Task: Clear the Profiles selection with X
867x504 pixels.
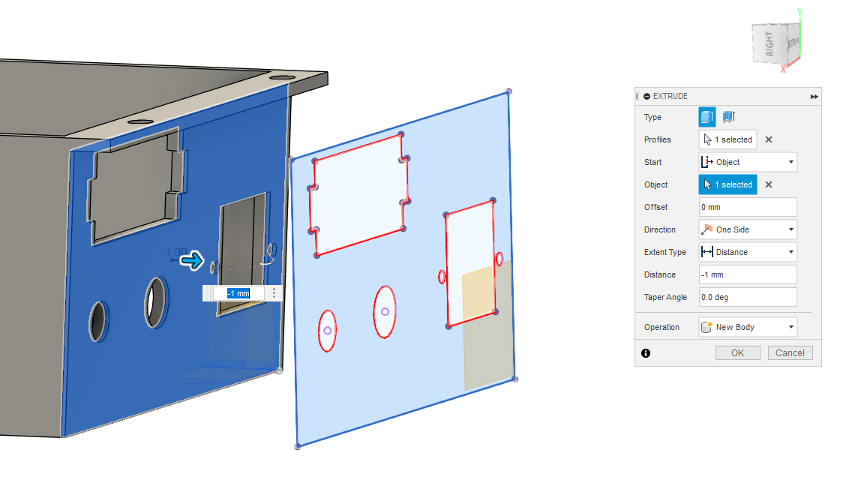Action: (769, 139)
